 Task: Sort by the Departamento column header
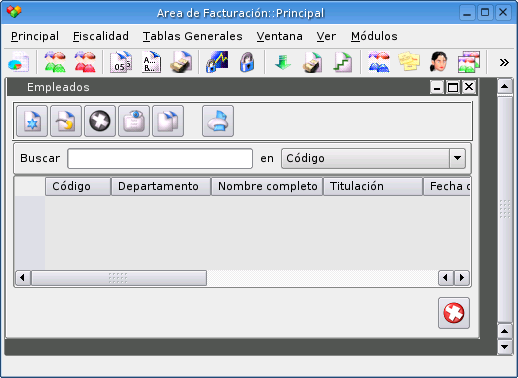click(x=161, y=186)
